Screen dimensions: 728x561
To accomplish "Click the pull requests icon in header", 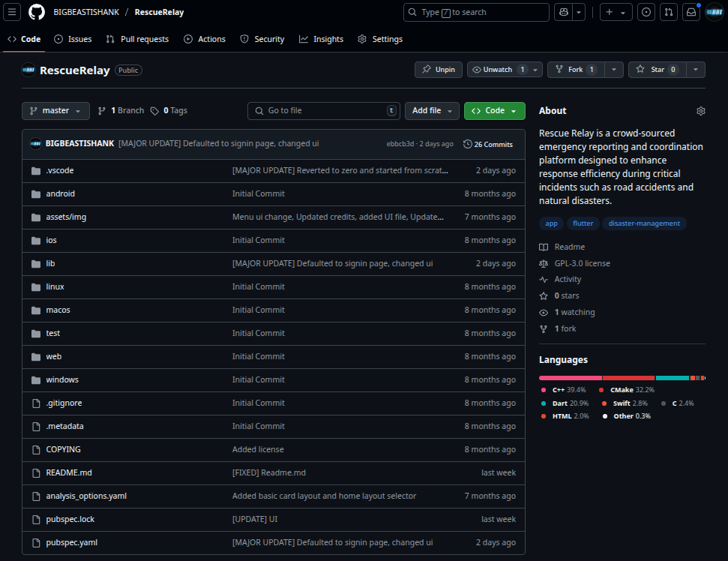I will (x=669, y=12).
